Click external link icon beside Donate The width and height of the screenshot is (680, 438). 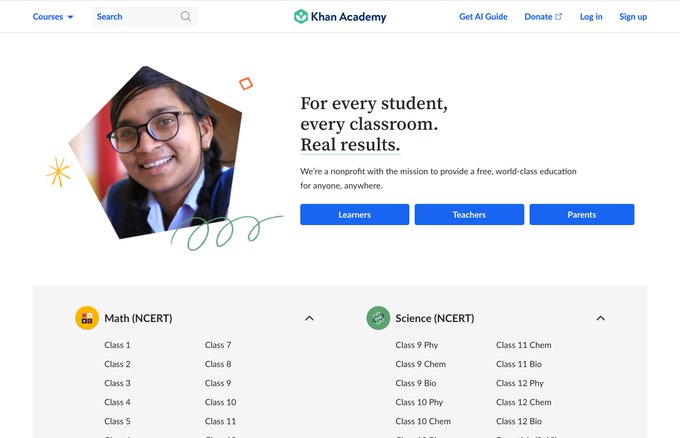pyautogui.click(x=559, y=16)
